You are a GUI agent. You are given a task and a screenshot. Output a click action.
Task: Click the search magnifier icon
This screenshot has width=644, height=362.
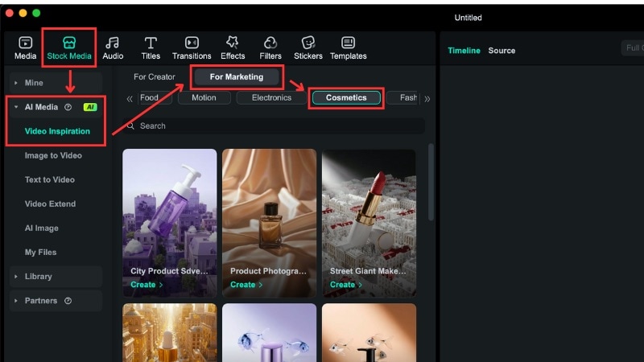click(x=130, y=126)
